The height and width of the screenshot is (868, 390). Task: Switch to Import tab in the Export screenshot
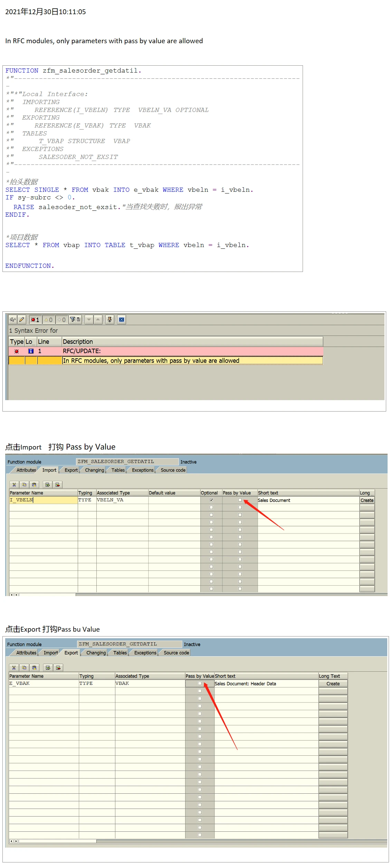pos(50,653)
